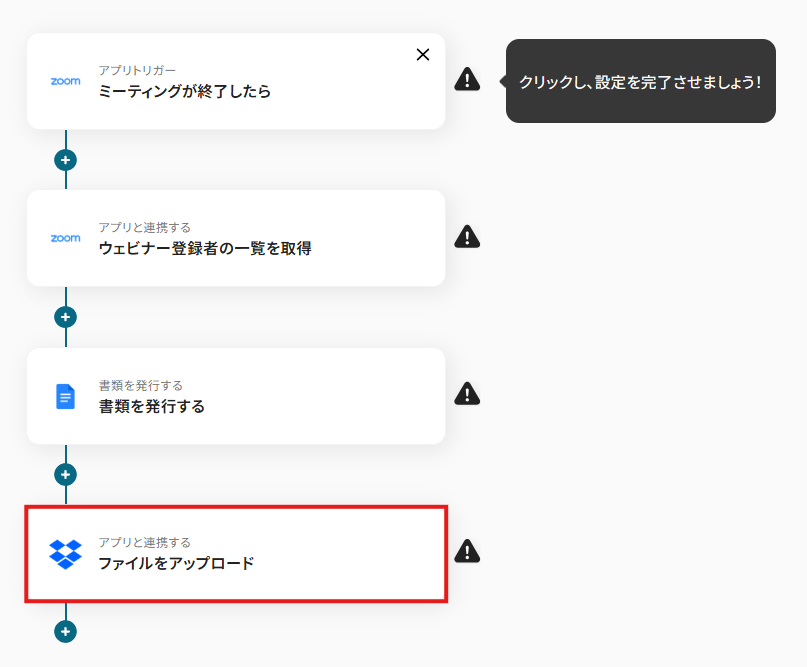
Task: Close the ミーティングが終了したら trigger card with X
Action: click(423, 55)
